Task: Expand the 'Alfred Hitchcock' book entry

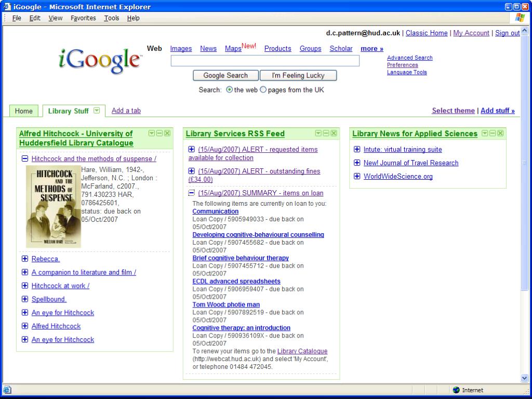Action: (x=25, y=326)
